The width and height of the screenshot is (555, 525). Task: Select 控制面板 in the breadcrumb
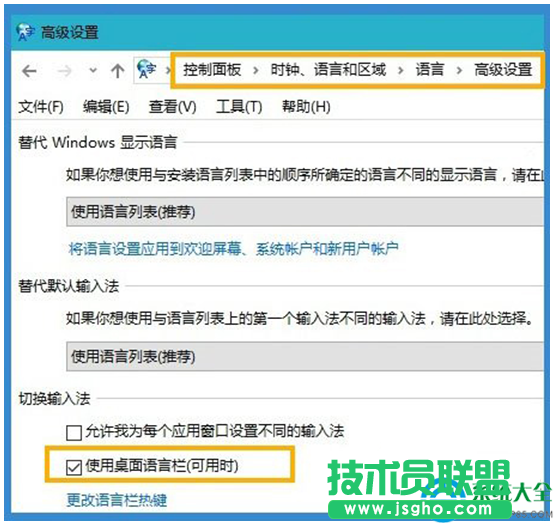[212, 69]
